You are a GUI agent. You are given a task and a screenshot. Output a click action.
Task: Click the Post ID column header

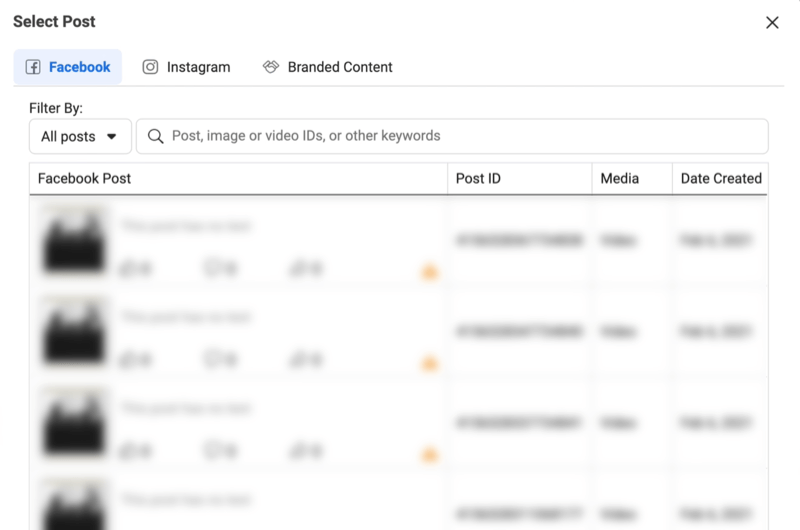[478, 179]
